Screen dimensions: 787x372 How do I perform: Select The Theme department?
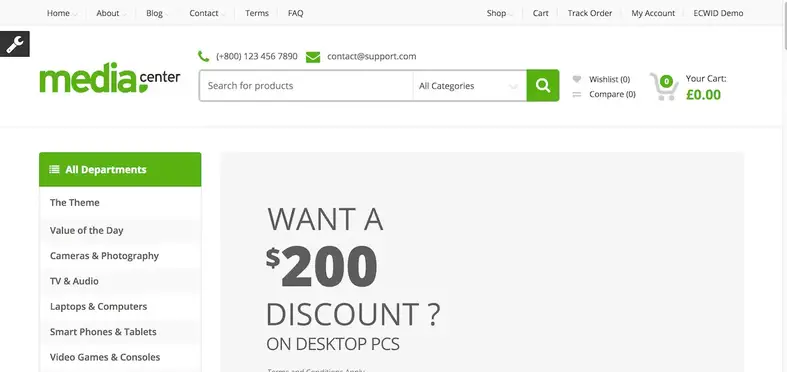75,202
